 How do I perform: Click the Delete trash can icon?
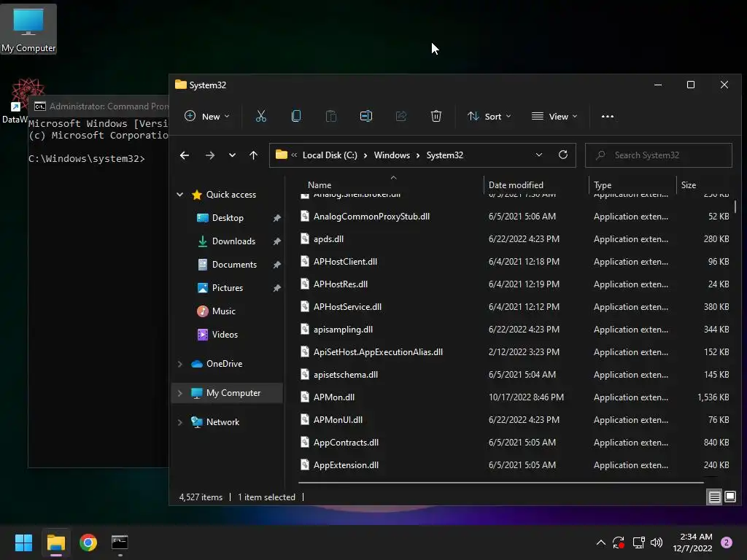(x=436, y=116)
